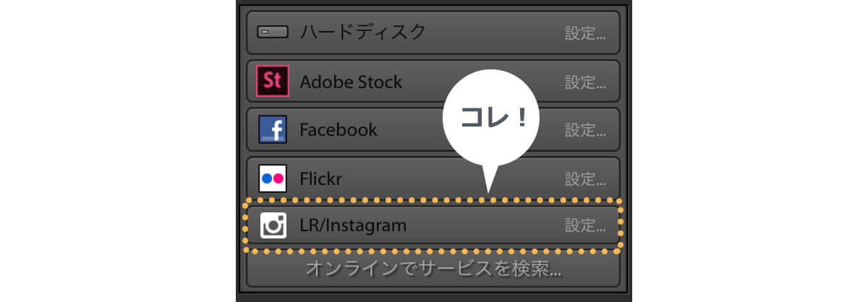Open 設定 for Flickr service
The height and width of the screenshot is (302, 868).
click(x=585, y=178)
